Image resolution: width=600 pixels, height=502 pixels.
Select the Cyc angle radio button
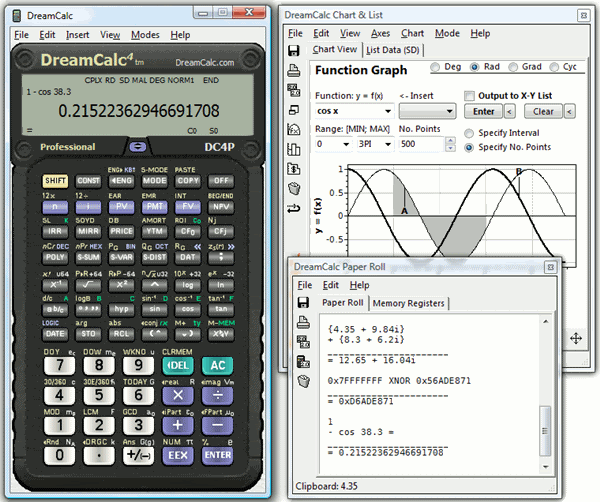pos(554,67)
